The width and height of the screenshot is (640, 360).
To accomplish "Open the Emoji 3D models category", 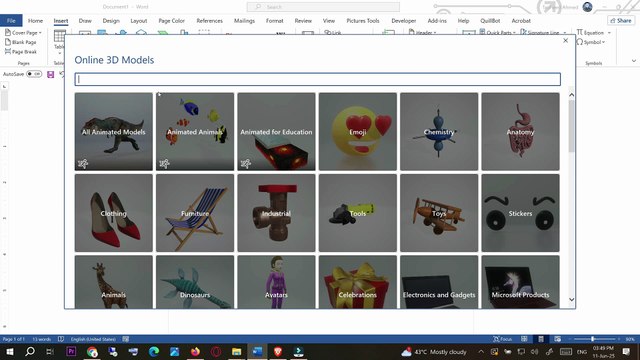I will 358,131.
